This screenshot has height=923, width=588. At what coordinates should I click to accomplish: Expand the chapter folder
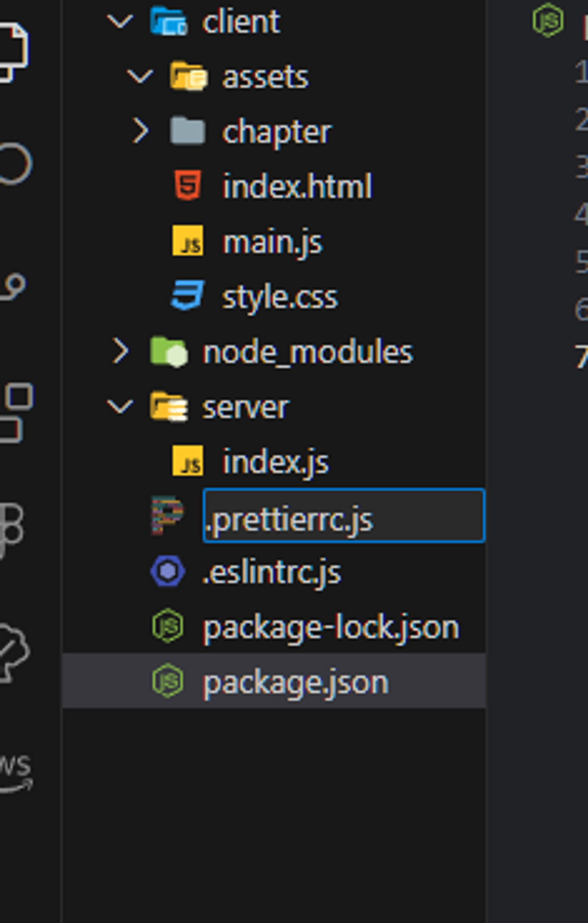click(140, 131)
